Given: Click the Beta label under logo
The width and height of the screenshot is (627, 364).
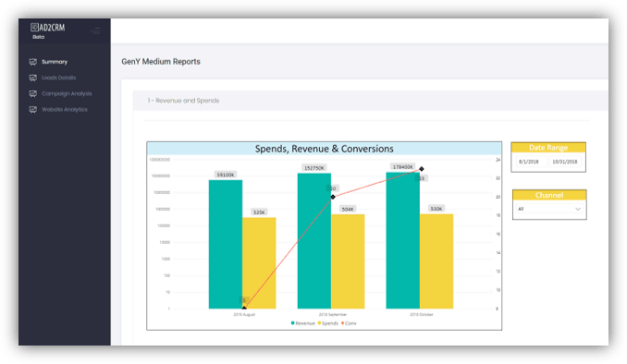Looking at the screenshot, I should pos(39,37).
